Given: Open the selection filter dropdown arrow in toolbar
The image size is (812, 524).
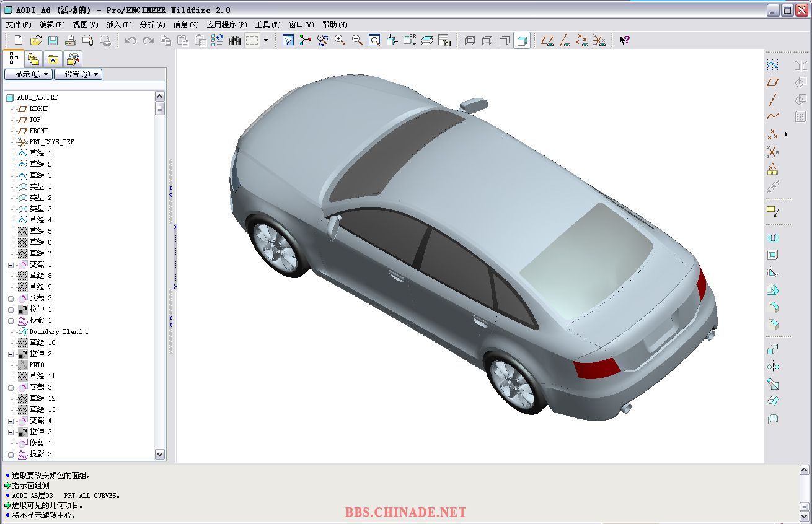Looking at the screenshot, I should pyautogui.click(x=267, y=40).
